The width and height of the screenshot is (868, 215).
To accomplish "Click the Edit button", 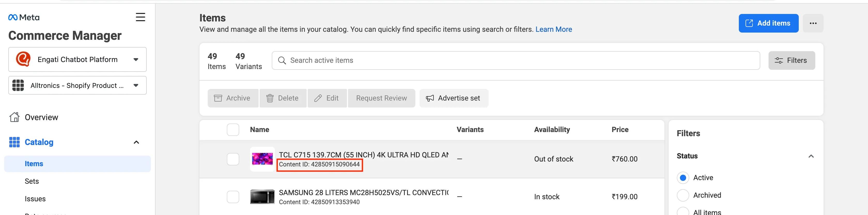I will pyautogui.click(x=327, y=98).
